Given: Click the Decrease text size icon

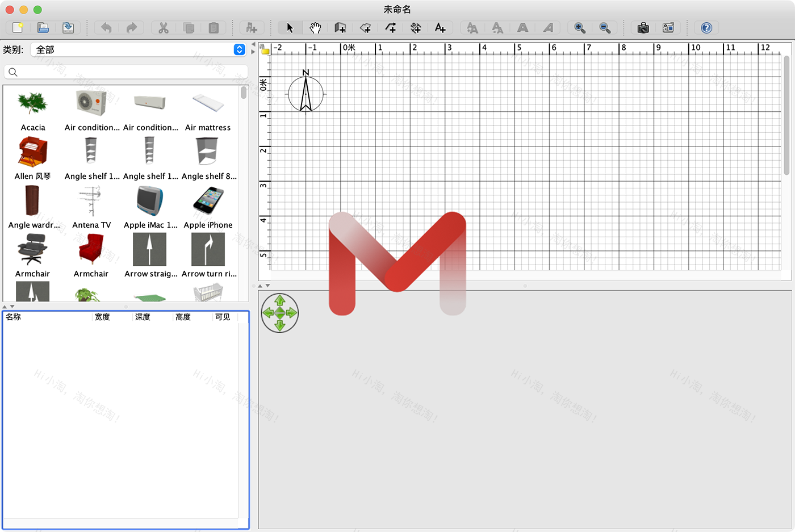Looking at the screenshot, I should (x=497, y=28).
